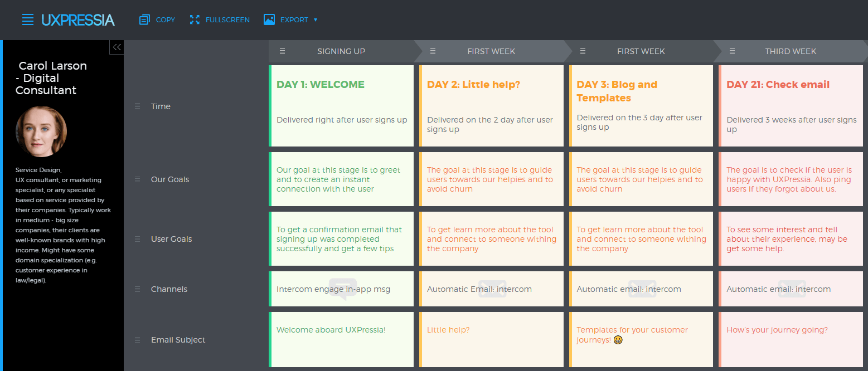
Task: Click 'To get learn more about the tool' under DAY 2
Action: pyautogui.click(x=491, y=239)
